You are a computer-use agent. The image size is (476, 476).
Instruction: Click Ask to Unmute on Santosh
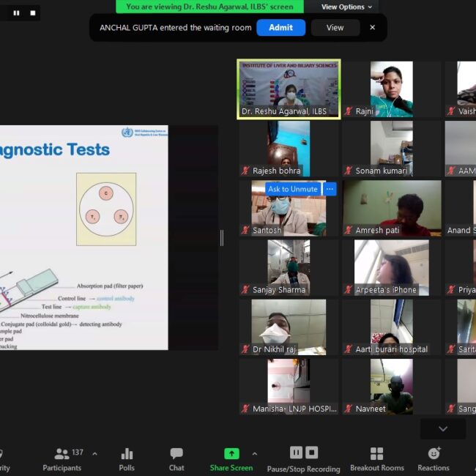pyautogui.click(x=292, y=189)
